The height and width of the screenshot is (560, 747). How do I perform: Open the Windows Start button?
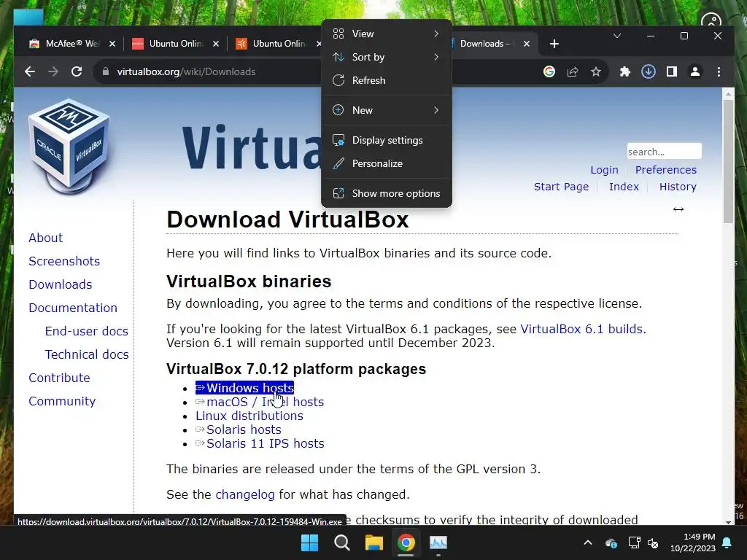coord(309,542)
